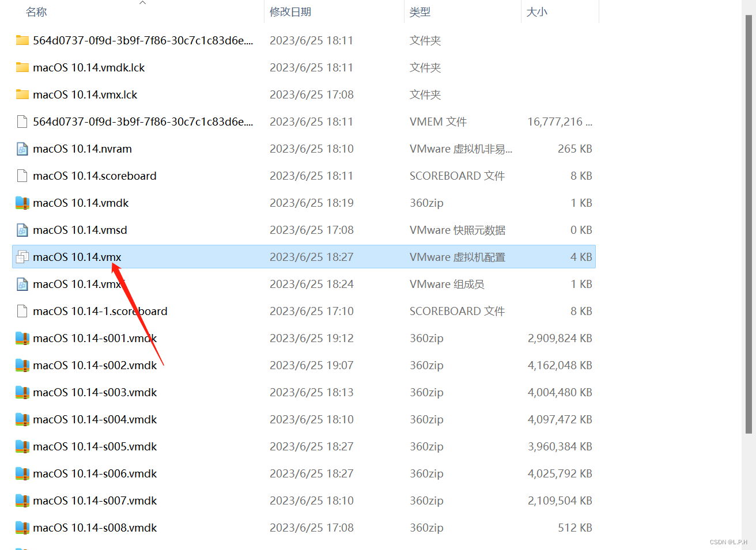Select the file name macOS 10.14.vmdk.lck

[x=89, y=67]
